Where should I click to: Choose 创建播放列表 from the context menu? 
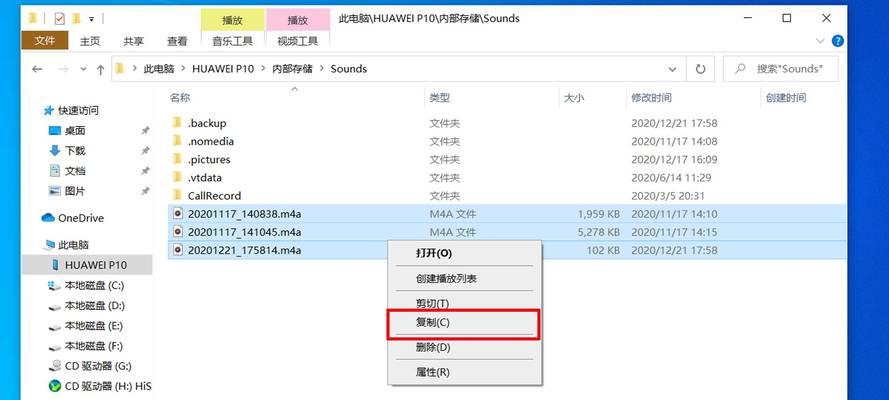[464, 278]
